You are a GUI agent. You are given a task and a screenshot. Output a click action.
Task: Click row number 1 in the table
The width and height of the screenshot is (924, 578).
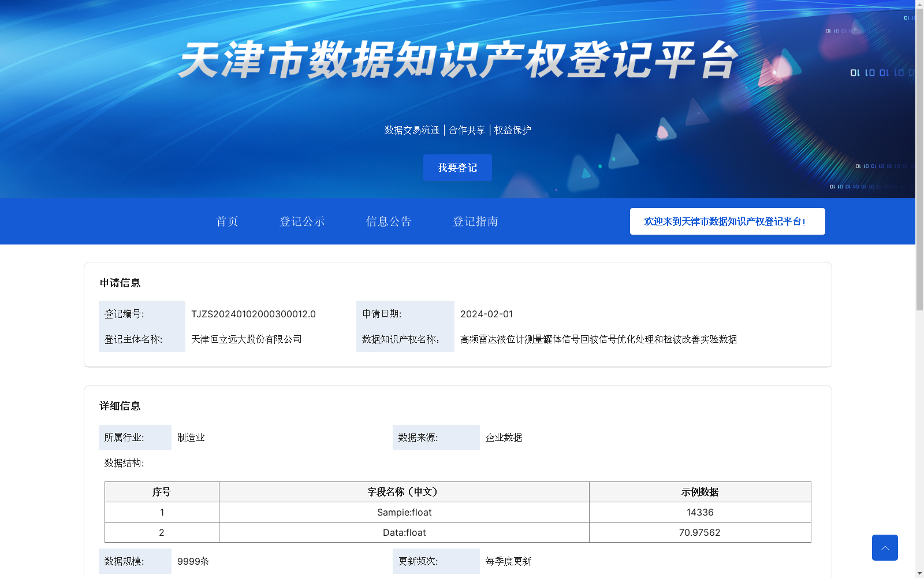(x=162, y=512)
